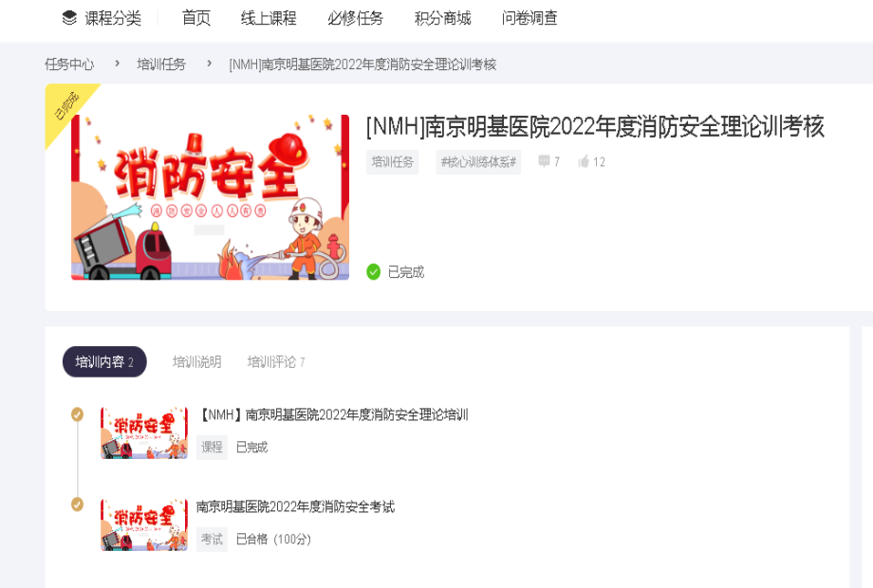Open the 必修任务 navigation item
Viewport: 873px width, 588px height.
[355, 18]
